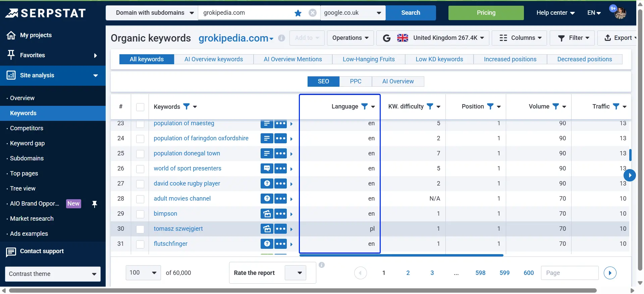Check the box for population of faringdon oxfordshire
644x294 pixels.
tap(140, 139)
